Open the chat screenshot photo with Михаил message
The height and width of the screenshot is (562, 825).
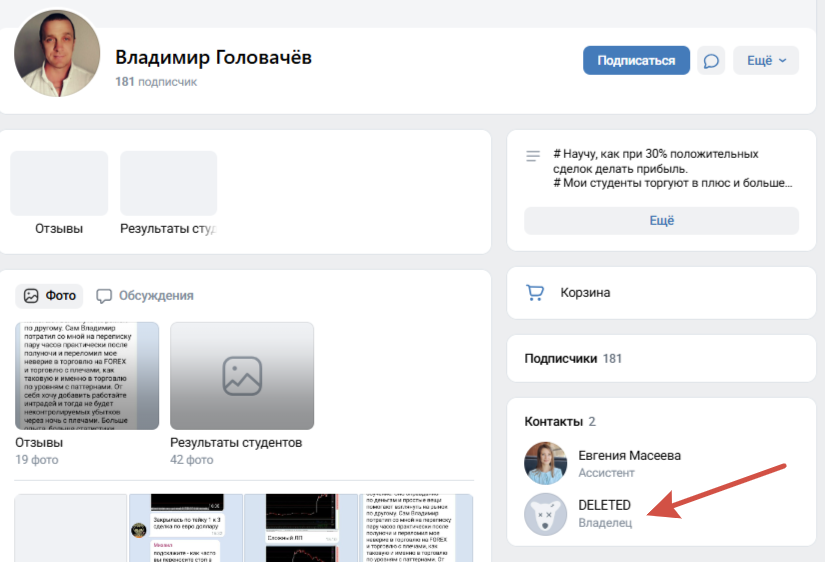point(186,528)
